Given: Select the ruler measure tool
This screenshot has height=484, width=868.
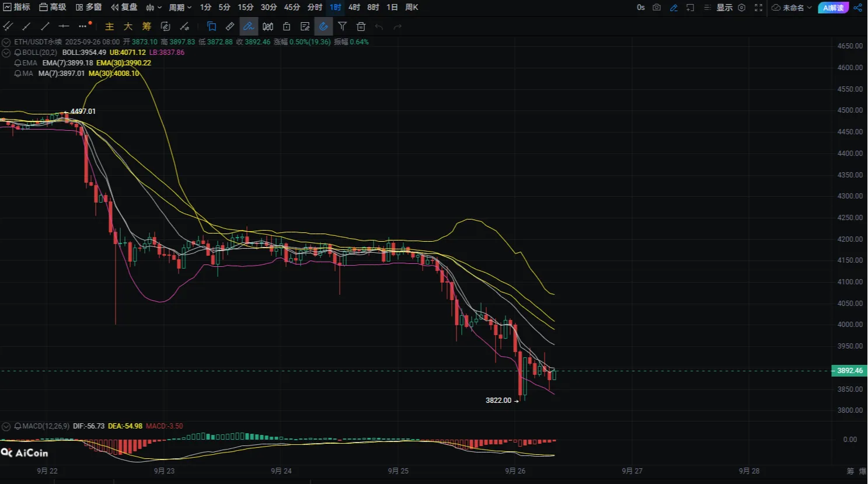Looking at the screenshot, I should [230, 26].
